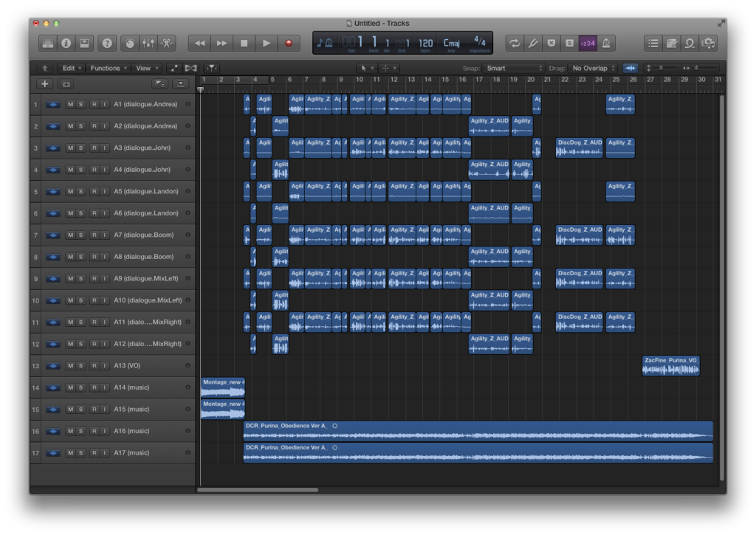Toggle the Metronome click
Screen dimensions: 756x535
606,44
